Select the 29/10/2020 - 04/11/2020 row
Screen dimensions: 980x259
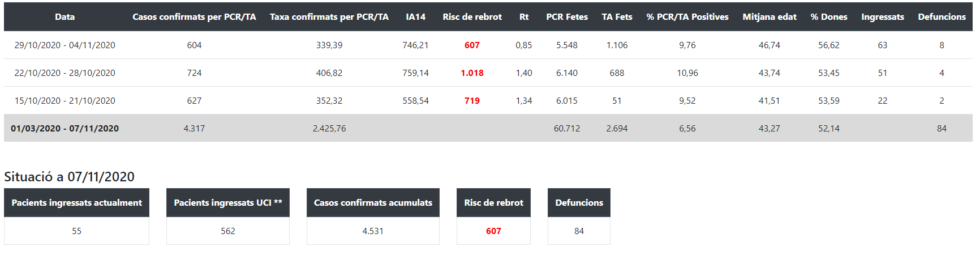65,45
